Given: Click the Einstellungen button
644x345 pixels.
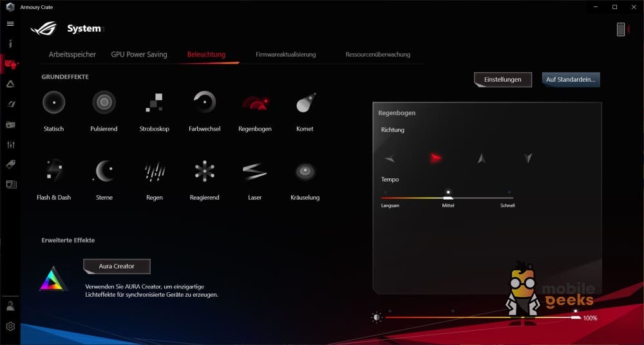Looking at the screenshot, I should 503,80.
